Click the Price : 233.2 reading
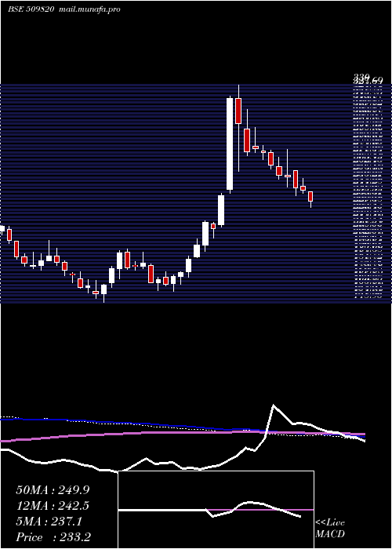This screenshot has height=549, width=392. 53,537
